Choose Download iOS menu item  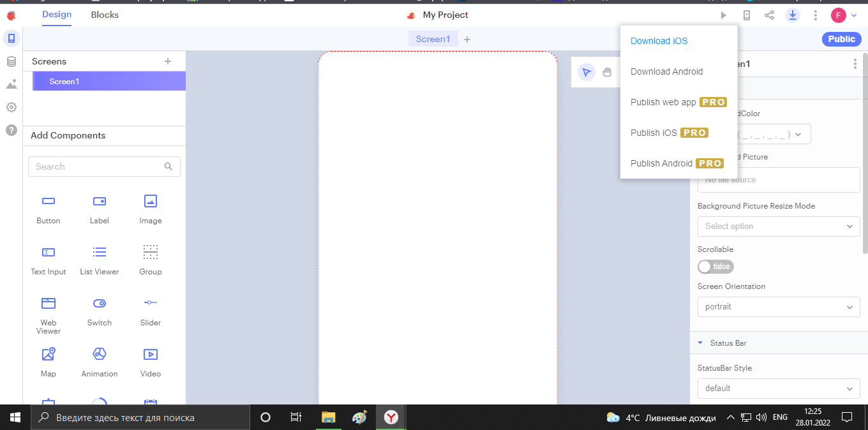coord(678,41)
